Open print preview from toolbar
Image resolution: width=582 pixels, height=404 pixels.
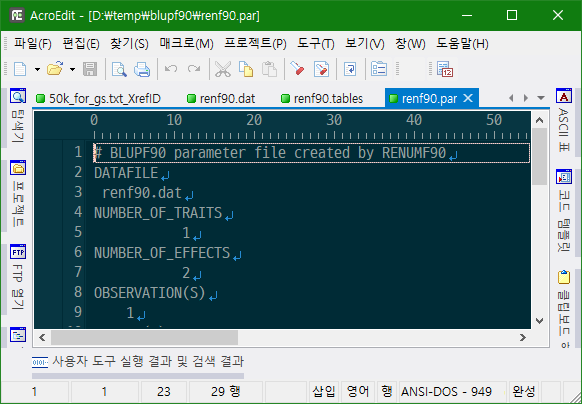tap(119, 69)
